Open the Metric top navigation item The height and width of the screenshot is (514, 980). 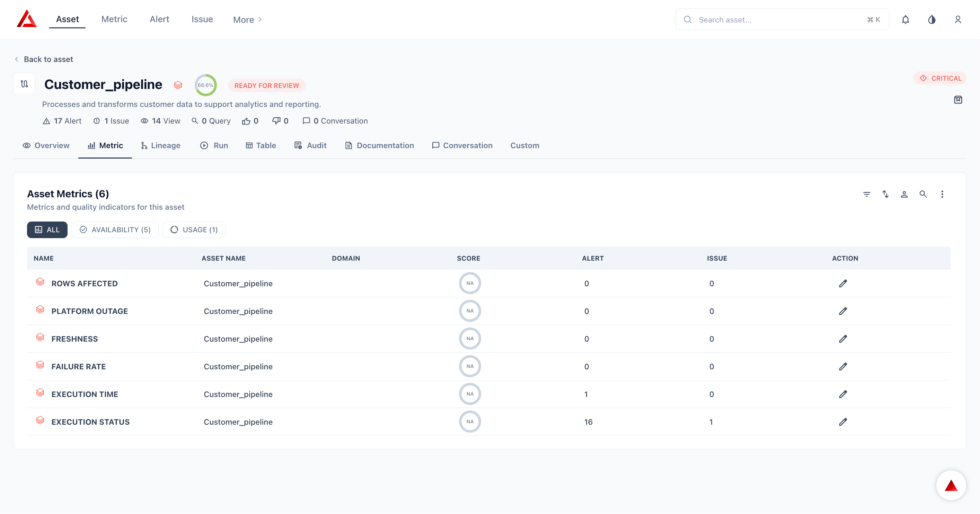114,19
